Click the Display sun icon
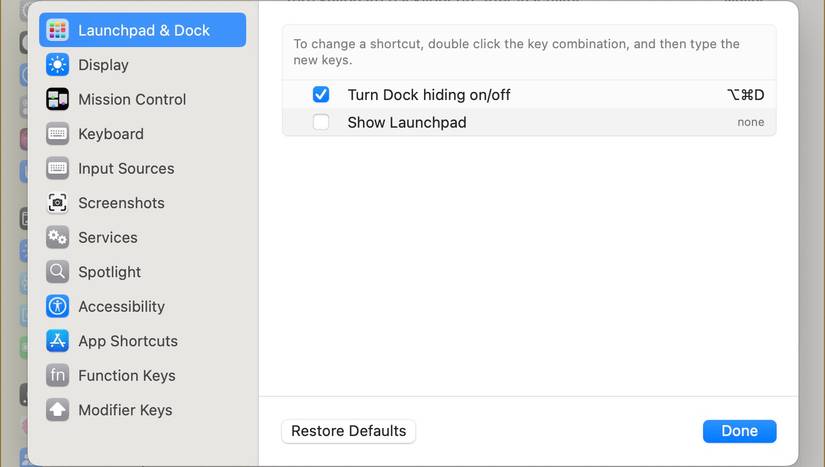The height and width of the screenshot is (467, 825). pos(58,65)
